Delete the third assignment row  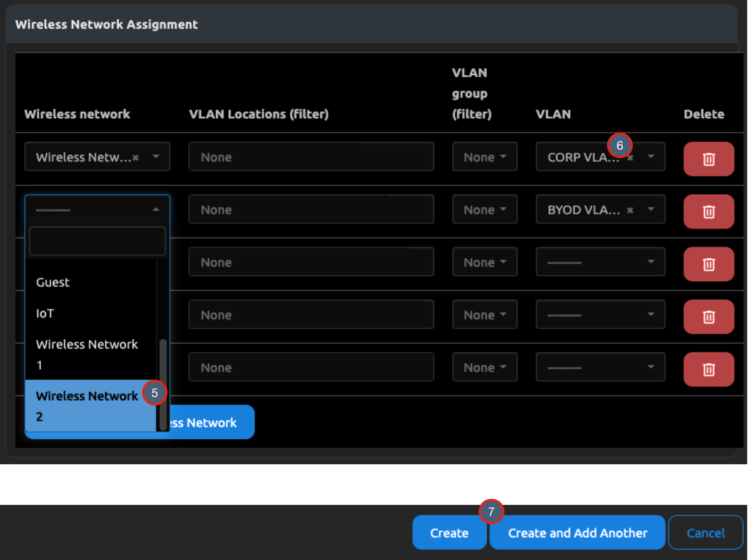(x=708, y=264)
